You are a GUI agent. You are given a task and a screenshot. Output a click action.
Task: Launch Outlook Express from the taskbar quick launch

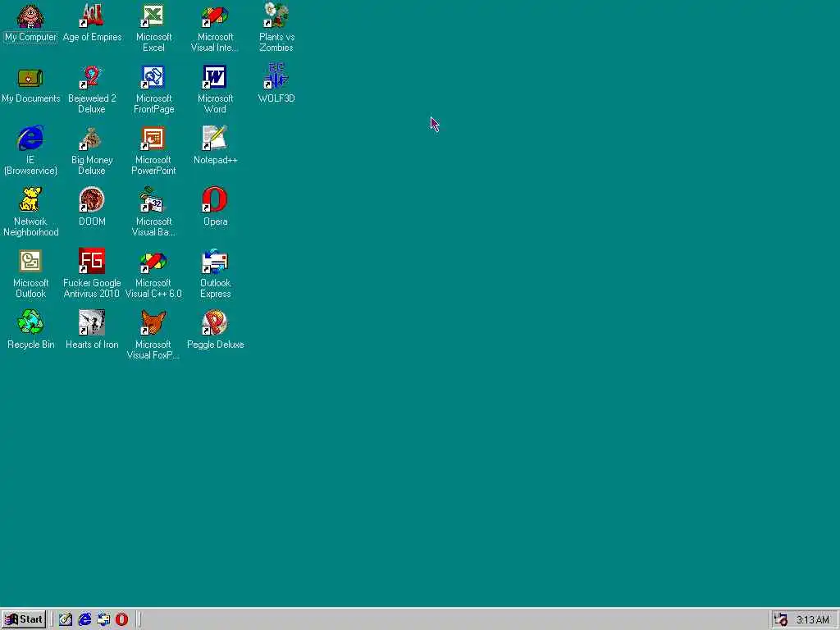tap(103, 619)
